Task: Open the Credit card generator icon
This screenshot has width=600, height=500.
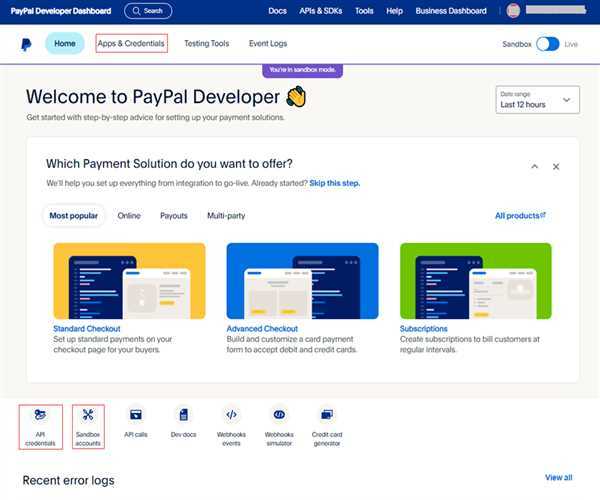Action: coord(326,415)
